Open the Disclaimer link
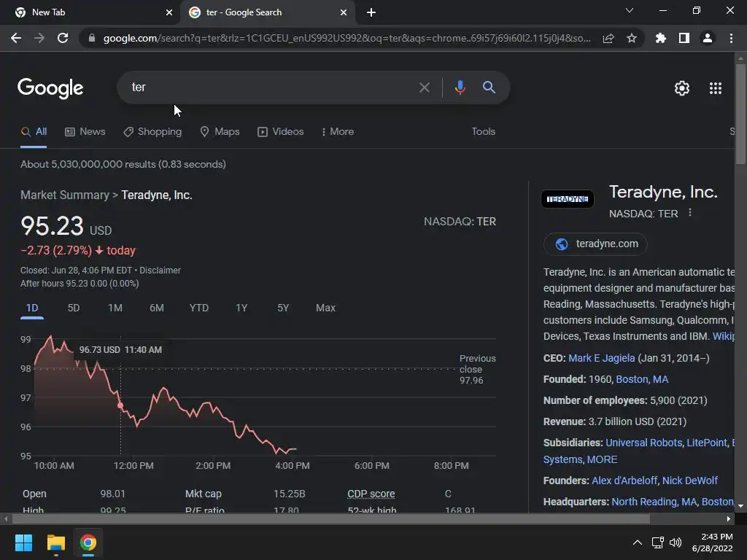 (x=160, y=271)
